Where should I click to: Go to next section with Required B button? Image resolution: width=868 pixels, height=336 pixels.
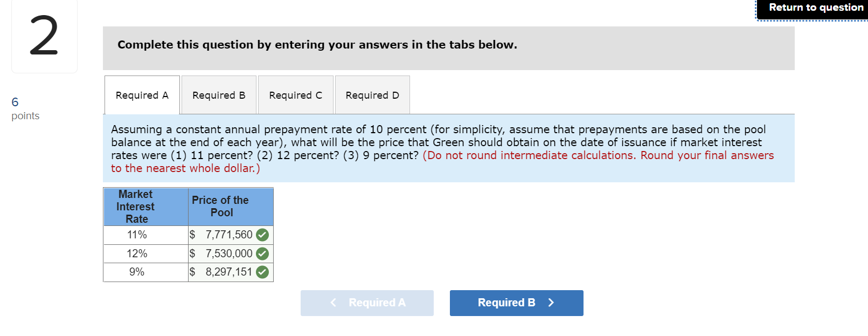[517, 303]
